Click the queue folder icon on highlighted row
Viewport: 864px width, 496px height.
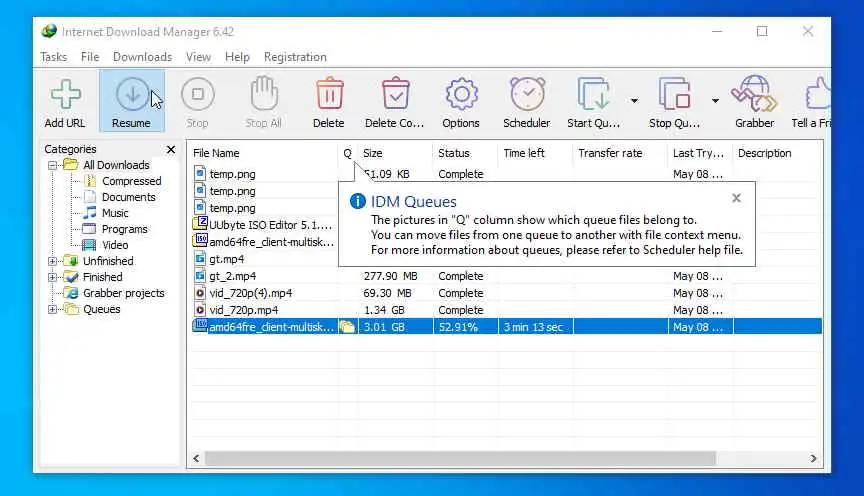point(347,327)
